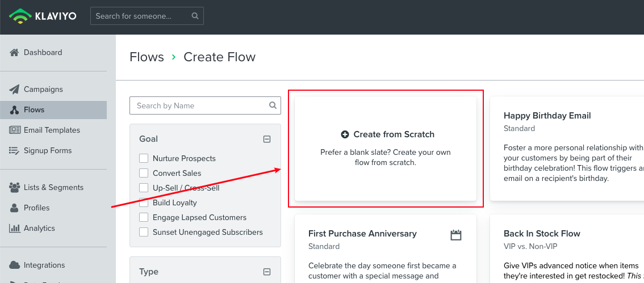Click the Goal filter heading
The image size is (644, 283).
(149, 139)
